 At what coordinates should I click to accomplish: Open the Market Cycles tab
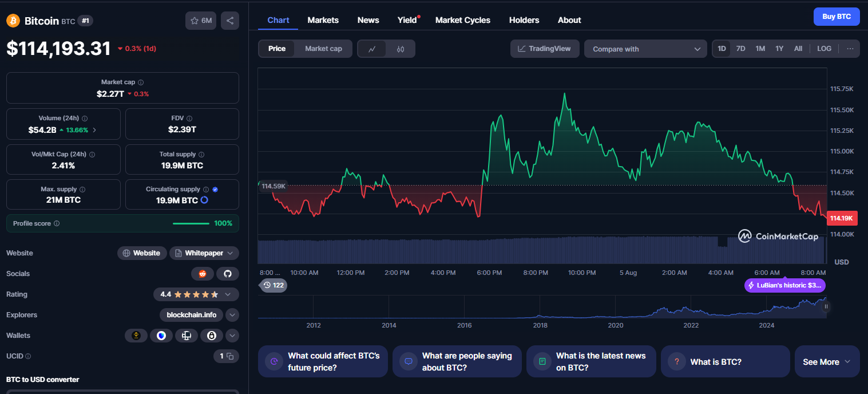point(463,20)
